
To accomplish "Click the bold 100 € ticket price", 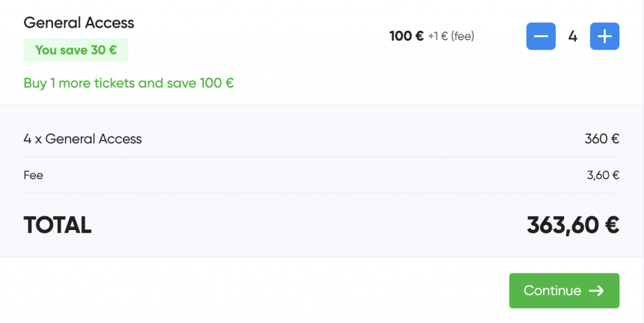I will pyautogui.click(x=406, y=36).
